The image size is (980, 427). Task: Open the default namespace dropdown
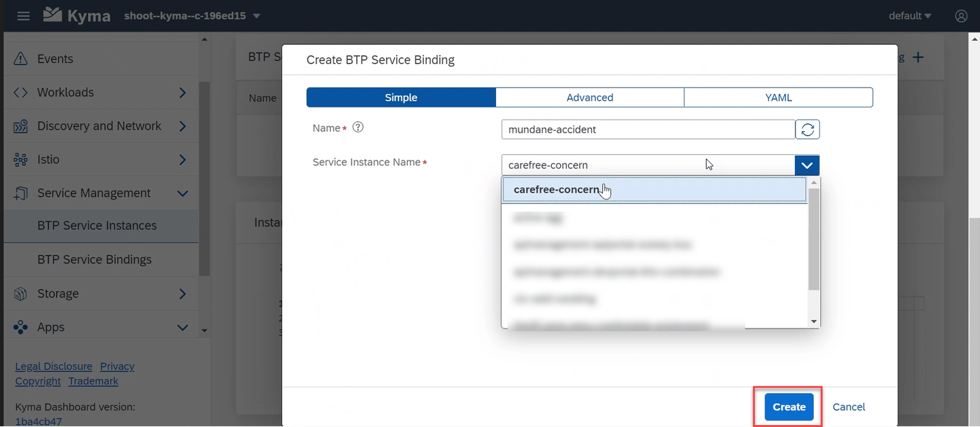coord(910,16)
